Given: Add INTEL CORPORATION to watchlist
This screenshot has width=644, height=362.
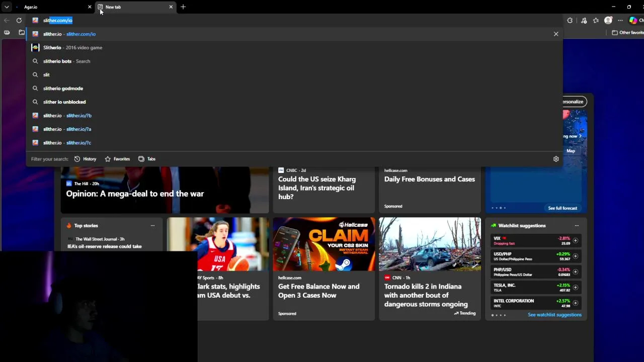Looking at the screenshot, I should 576,303.
